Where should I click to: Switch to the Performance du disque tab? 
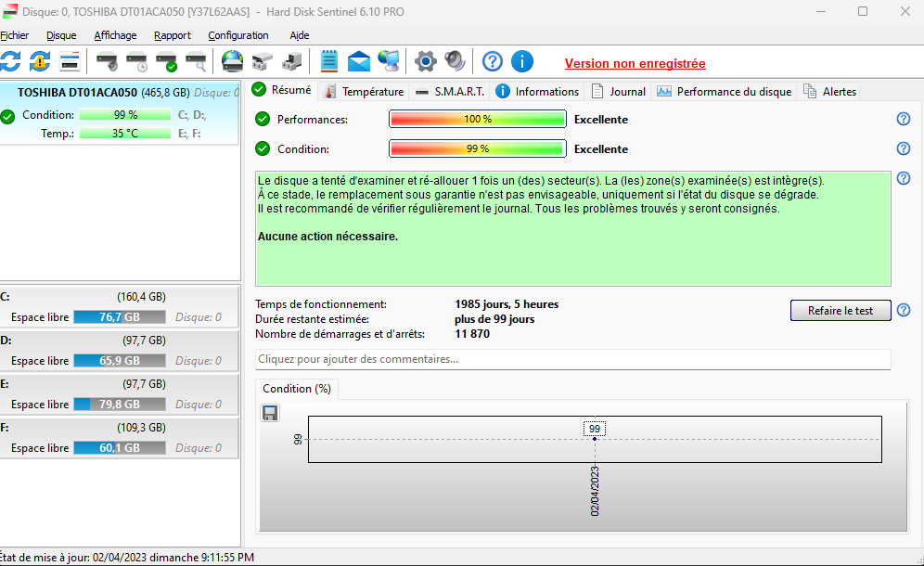[725, 91]
